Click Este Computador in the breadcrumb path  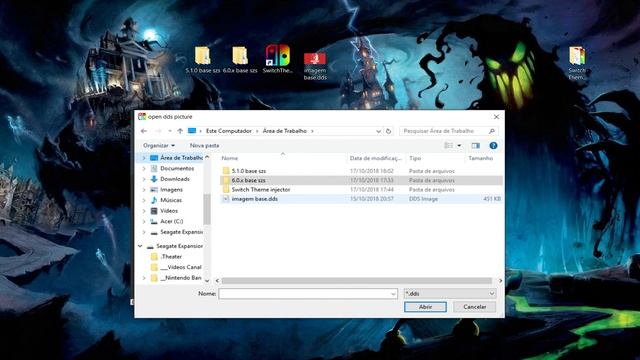coord(229,131)
